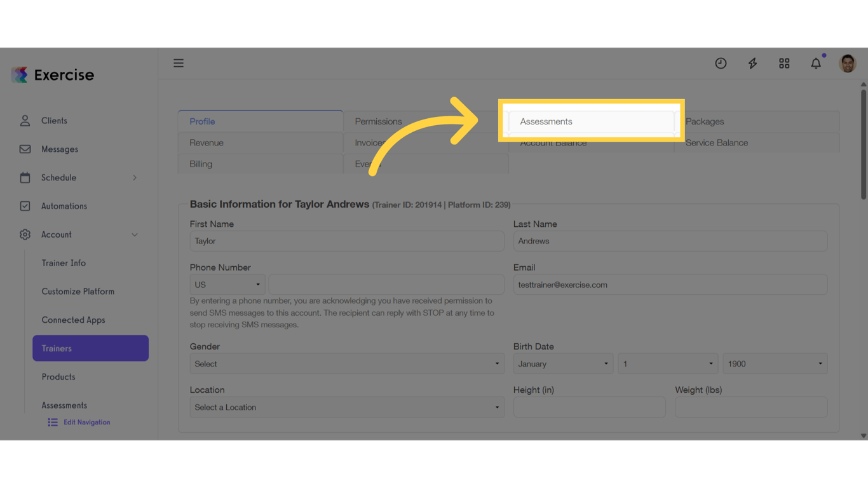This screenshot has width=868, height=488.
Task: Expand the birth month dropdown showing January
Action: pos(563,363)
